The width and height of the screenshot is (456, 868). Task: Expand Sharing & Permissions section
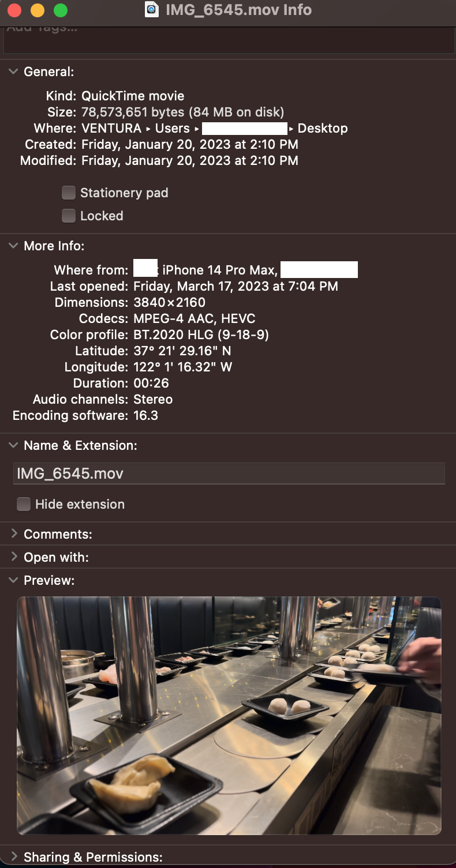13,857
